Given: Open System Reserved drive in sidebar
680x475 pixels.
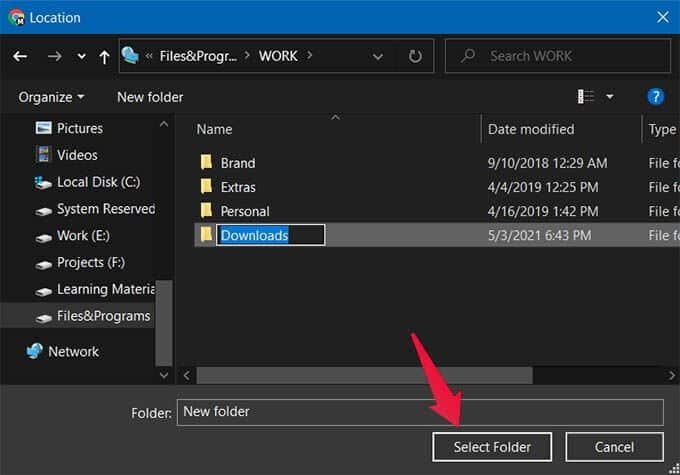Looking at the screenshot, I should click(106, 209).
